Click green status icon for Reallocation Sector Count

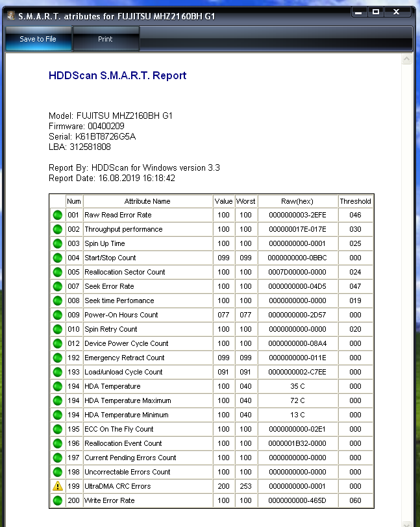[58, 272]
